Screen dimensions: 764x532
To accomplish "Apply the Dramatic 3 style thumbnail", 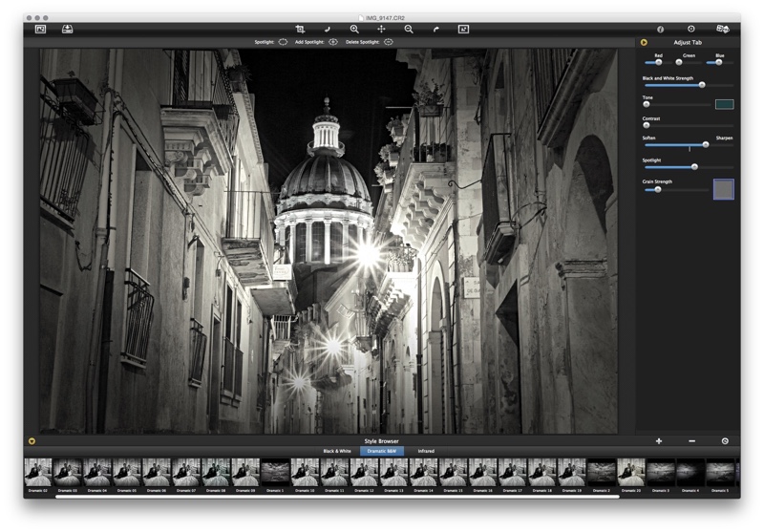I will [661, 473].
